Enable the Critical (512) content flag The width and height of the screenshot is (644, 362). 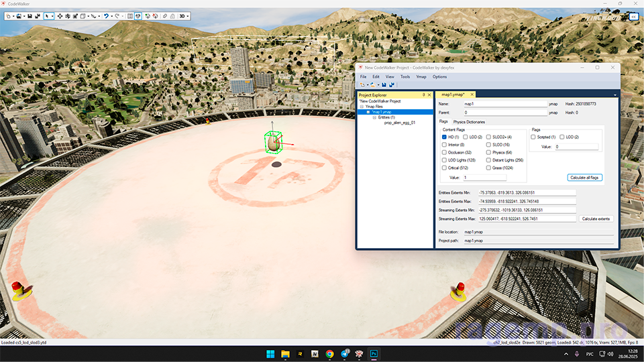coord(444,168)
